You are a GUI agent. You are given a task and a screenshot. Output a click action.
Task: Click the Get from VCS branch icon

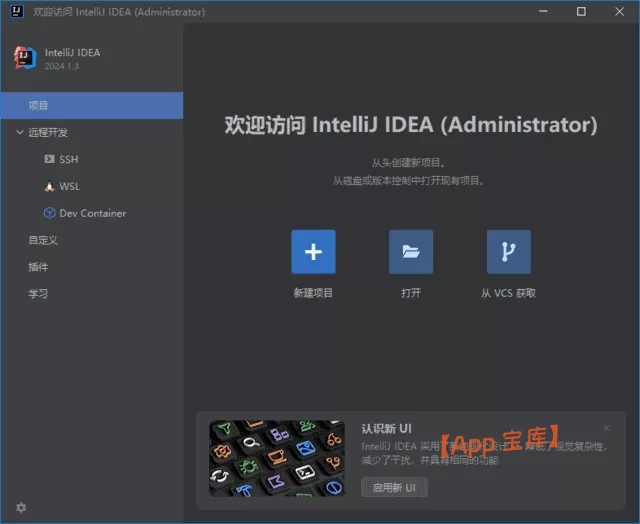click(x=509, y=252)
